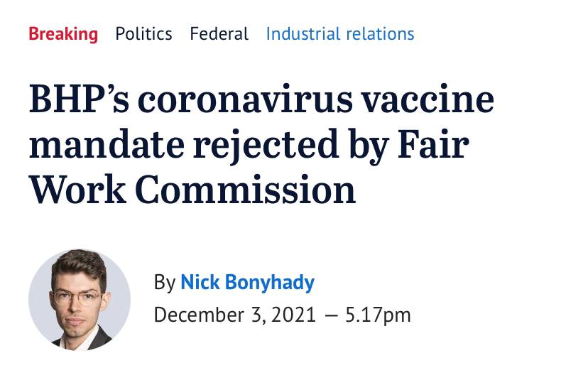Click the "By" text before author name
Image resolution: width=588 pixels, height=385 pixels.
165,283
